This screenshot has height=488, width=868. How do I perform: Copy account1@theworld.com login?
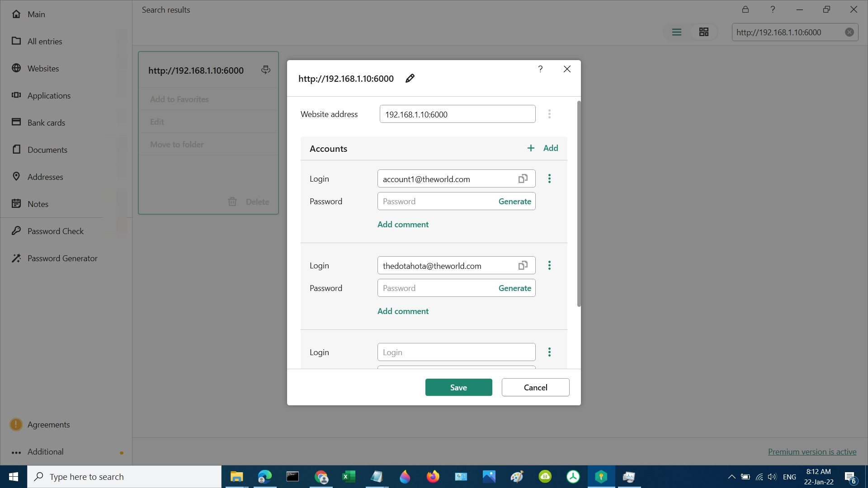(x=523, y=179)
